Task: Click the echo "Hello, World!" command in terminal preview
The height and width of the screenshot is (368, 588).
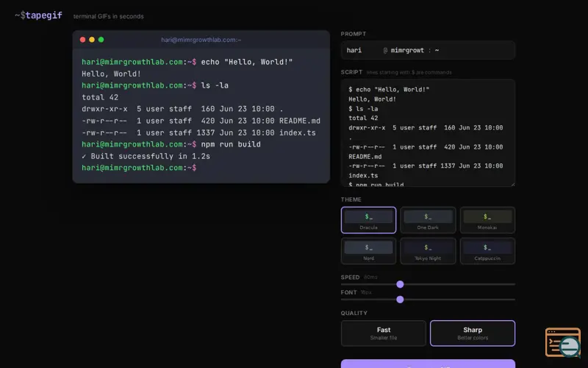Action: click(x=247, y=62)
